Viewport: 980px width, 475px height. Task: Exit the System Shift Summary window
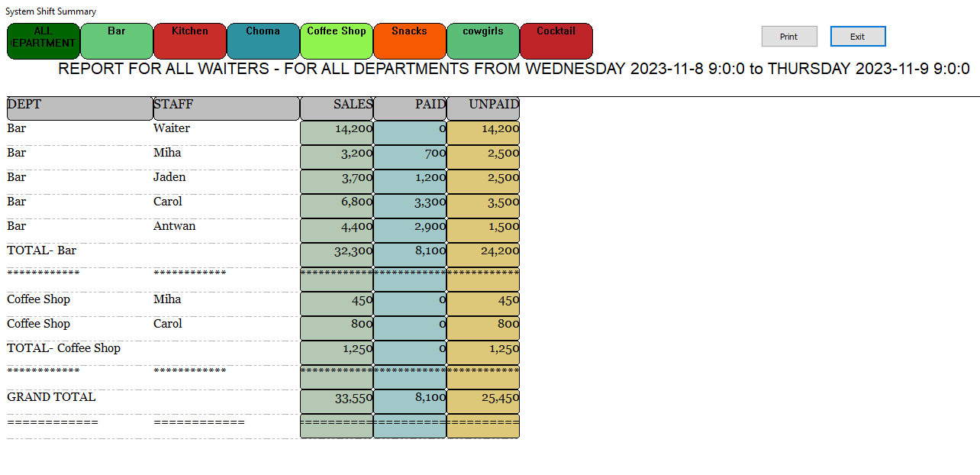point(858,37)
